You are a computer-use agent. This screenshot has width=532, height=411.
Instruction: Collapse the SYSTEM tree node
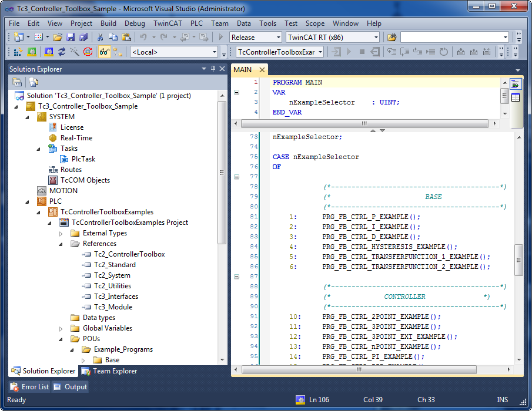28,117
